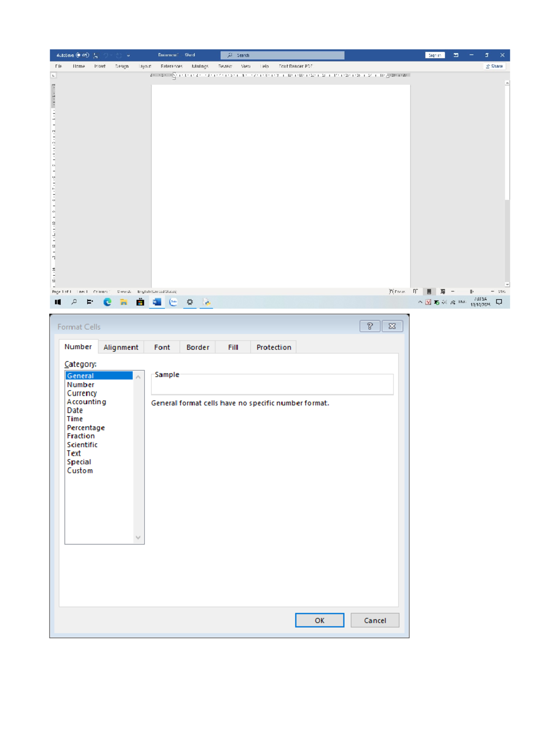Screen dimensions: 560x747
Task: Switch to Print Layout view icon
Action: [429, 291]
